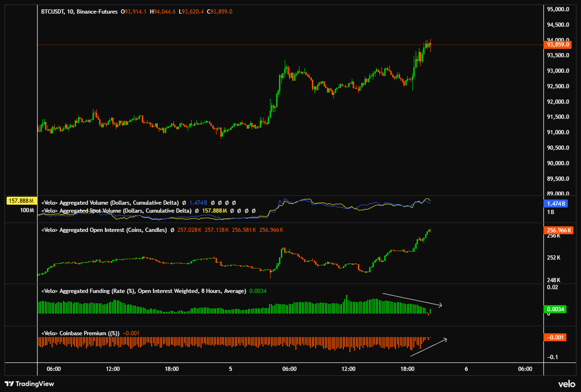Viewport: 581px width, 392px height.
Task: Click the 100M scale label beside the volume pane
Action: (27, 211)
